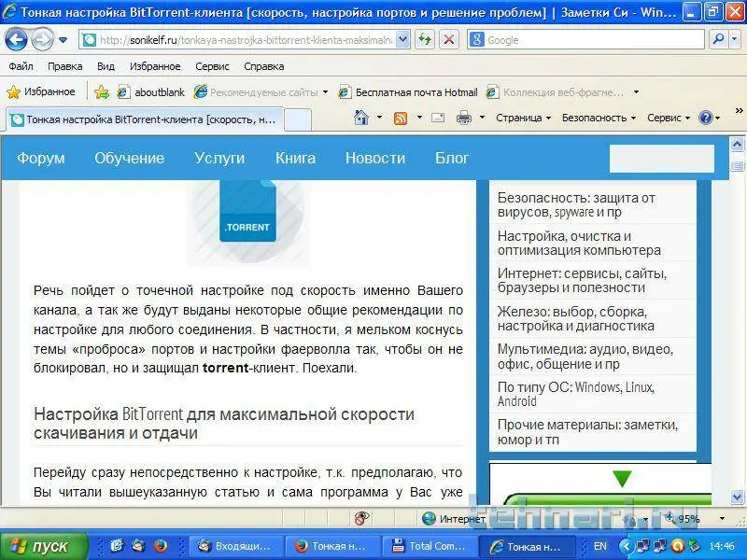Viewport: 747px width, 560px height.
Task: Click the scrollbar up arrow
Action: click(737, 145)
